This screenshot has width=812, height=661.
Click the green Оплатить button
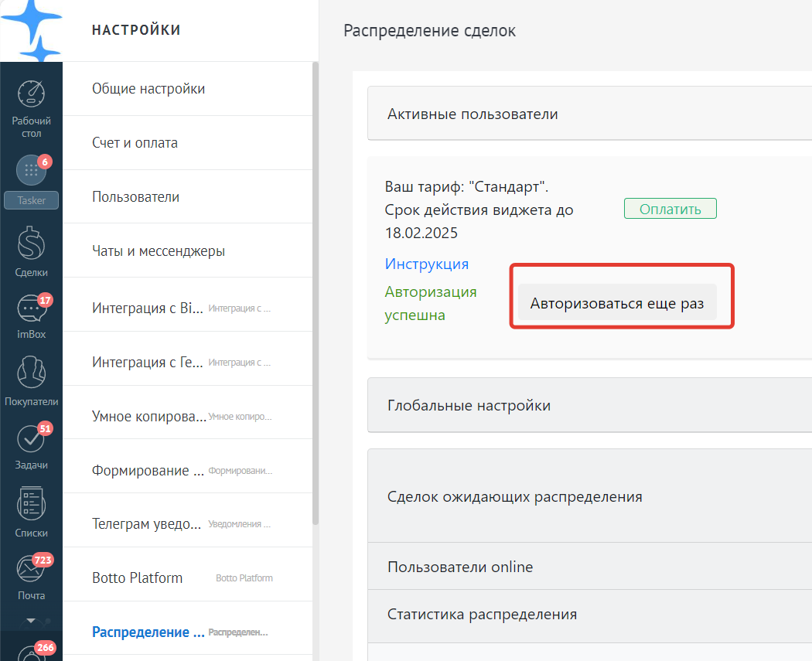click(670, 209)
